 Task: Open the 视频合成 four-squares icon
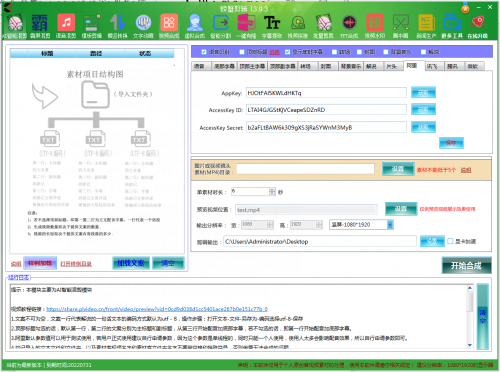[x=169, y=23]
